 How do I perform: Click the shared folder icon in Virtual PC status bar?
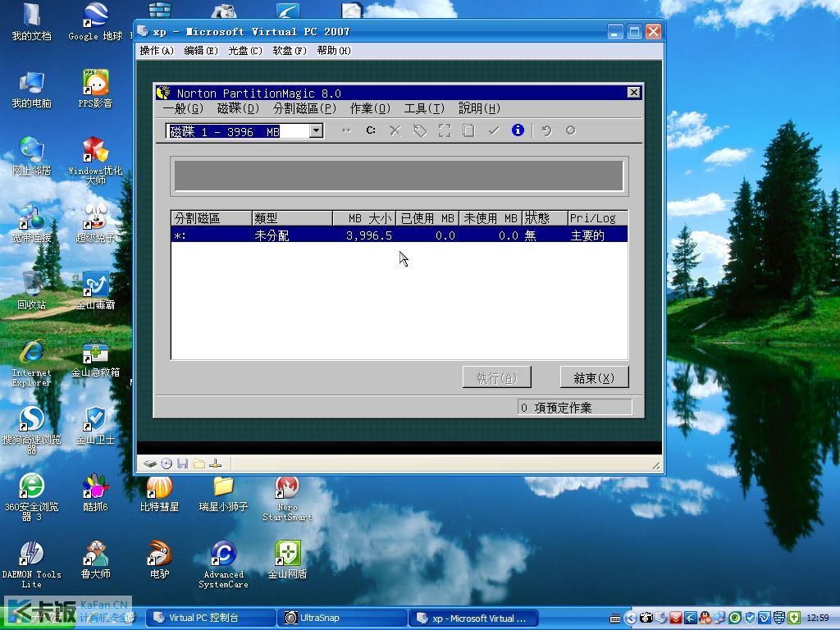click(x=199, y=463)
